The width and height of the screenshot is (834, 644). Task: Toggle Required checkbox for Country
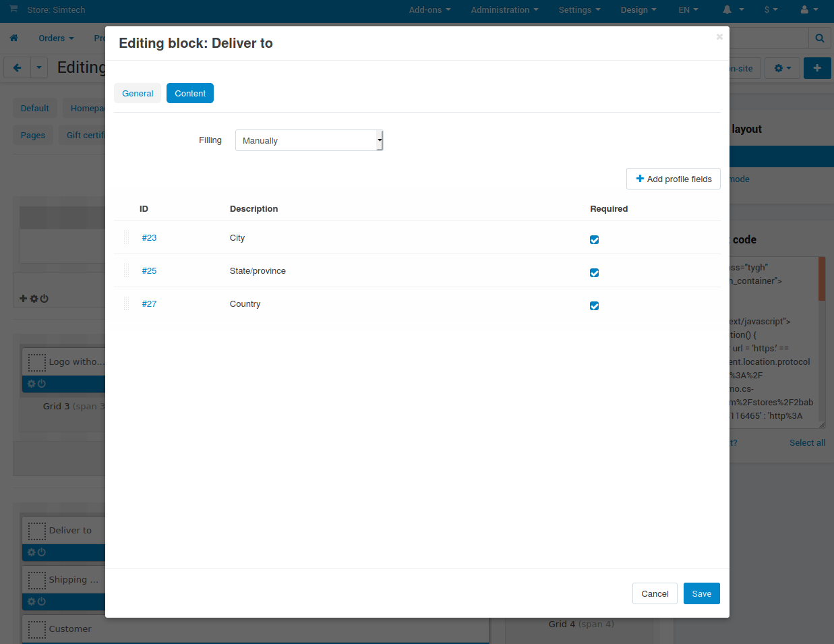(594, 305)
